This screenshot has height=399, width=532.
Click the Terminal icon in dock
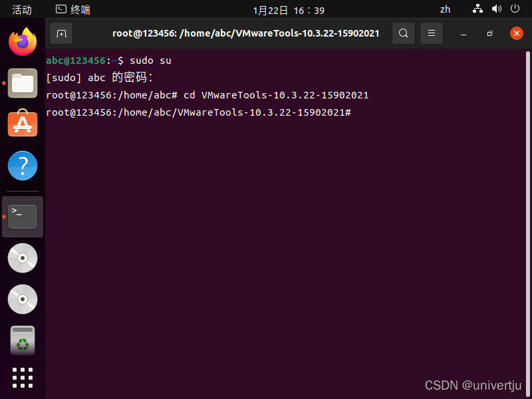pos(23,216)
